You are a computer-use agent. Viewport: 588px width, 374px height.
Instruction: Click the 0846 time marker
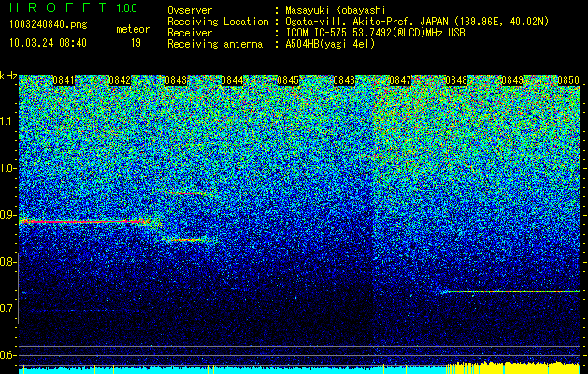pyautogui.click(x=344, y=80)
